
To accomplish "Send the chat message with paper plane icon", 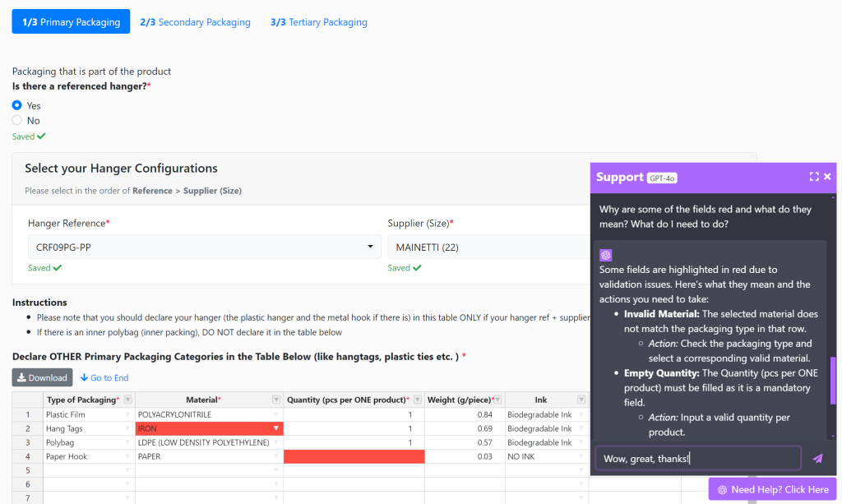I will [x=817, y=459].
